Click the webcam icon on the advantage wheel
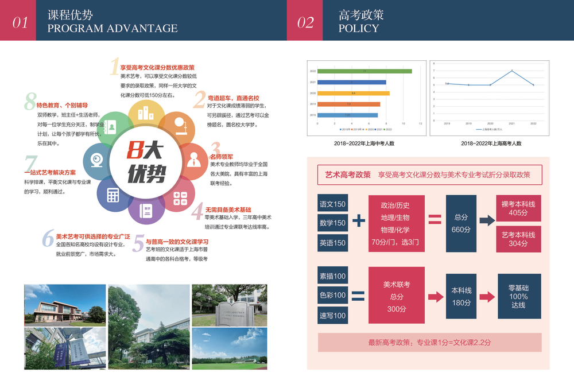This screenshot has height=392, width=574. (x=96, y=160)
